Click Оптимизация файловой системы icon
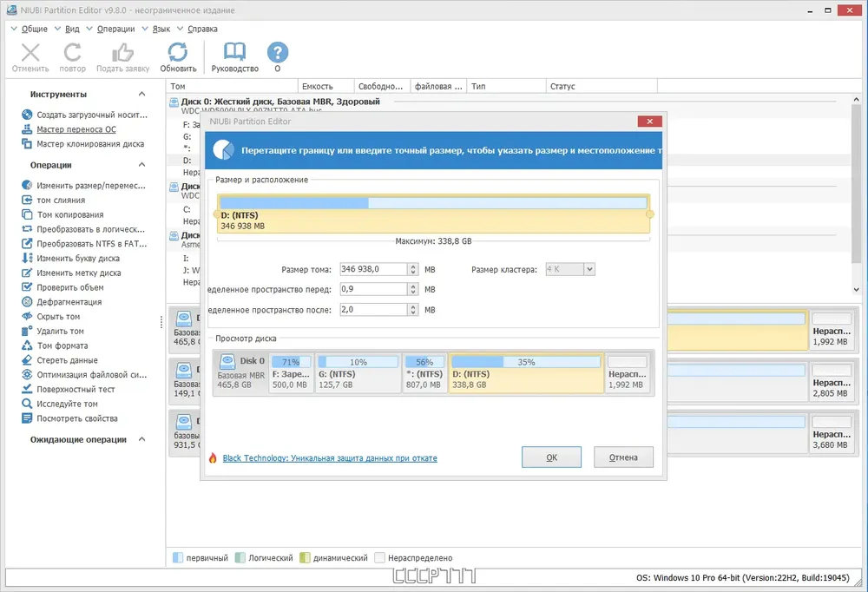The image size is (868, 592). click(27, 374)
